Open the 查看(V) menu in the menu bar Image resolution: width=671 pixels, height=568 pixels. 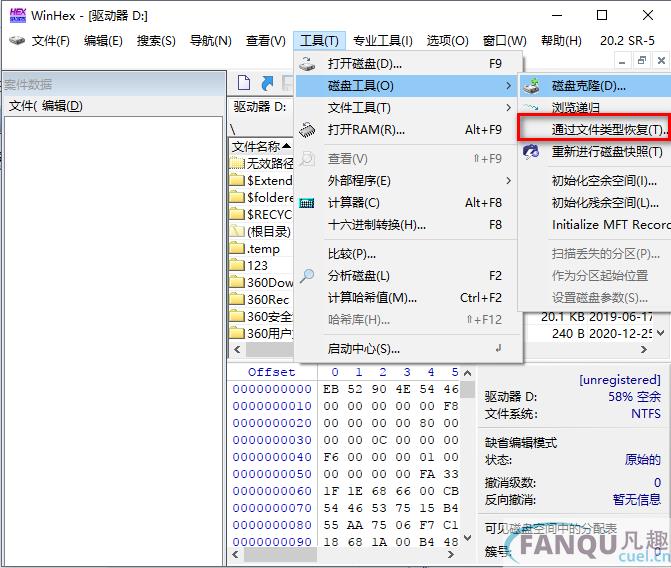tap(266, 41)
